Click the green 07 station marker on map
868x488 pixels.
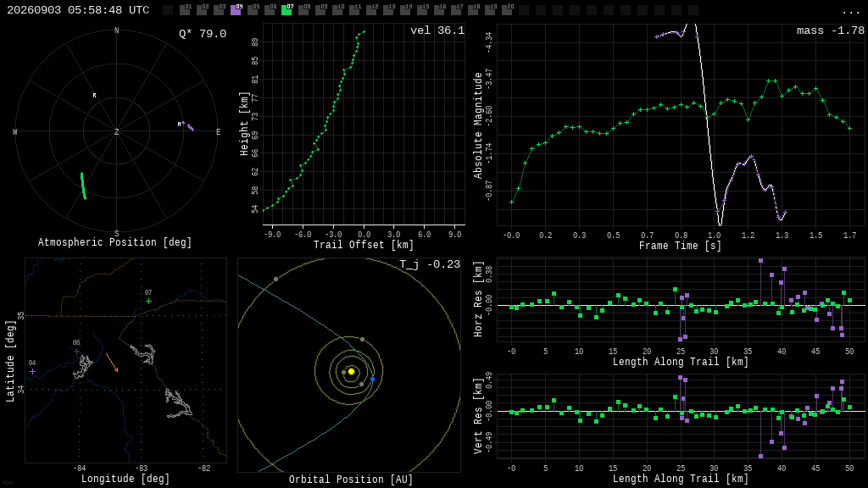pyautogui.click(x=148, y=301)
